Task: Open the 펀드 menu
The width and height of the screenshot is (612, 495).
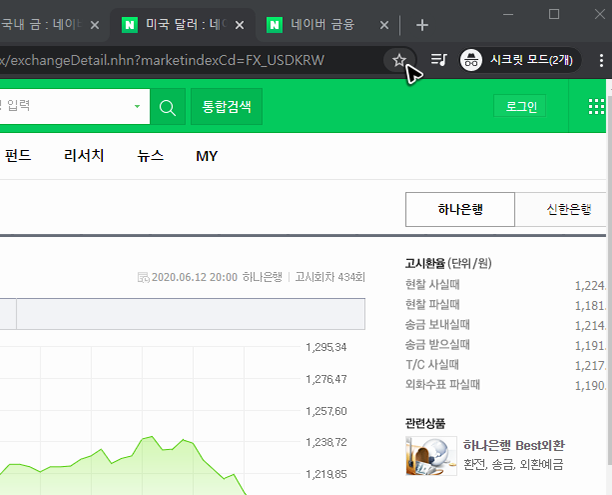Action: [x=18, y=156]
